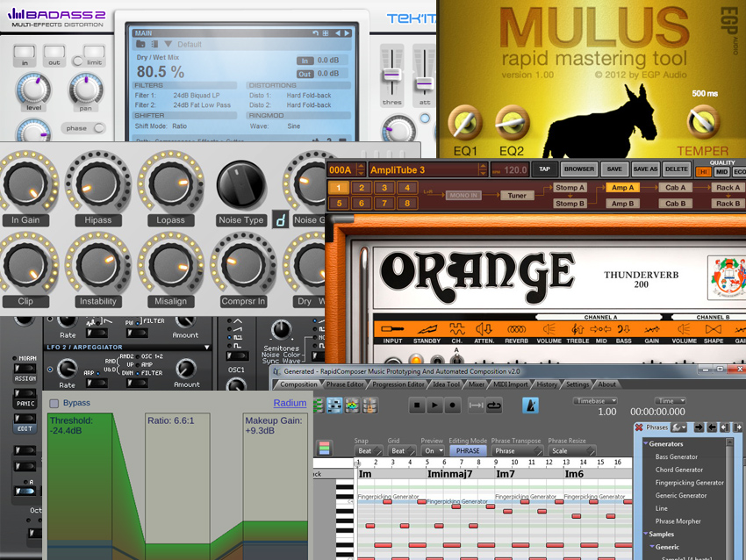Open the Time dropdown in RapidComposer
Screen dimensions: 746x560
670,401
